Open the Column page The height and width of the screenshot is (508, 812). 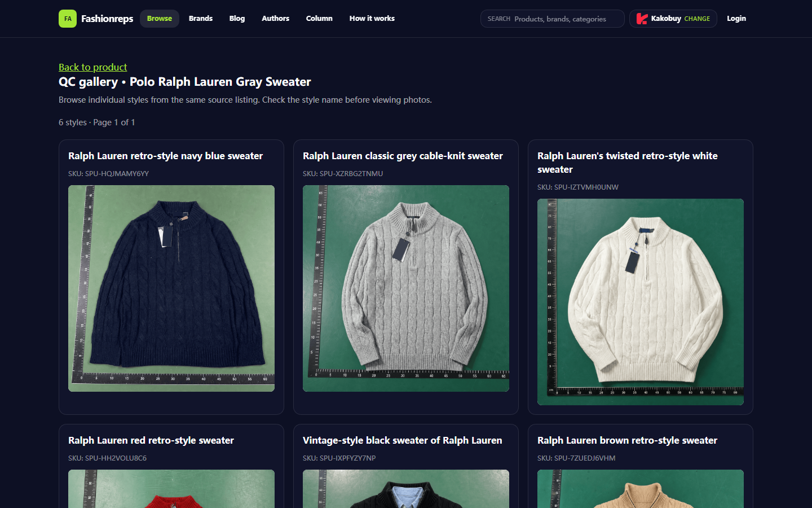[x=319, y=19]
